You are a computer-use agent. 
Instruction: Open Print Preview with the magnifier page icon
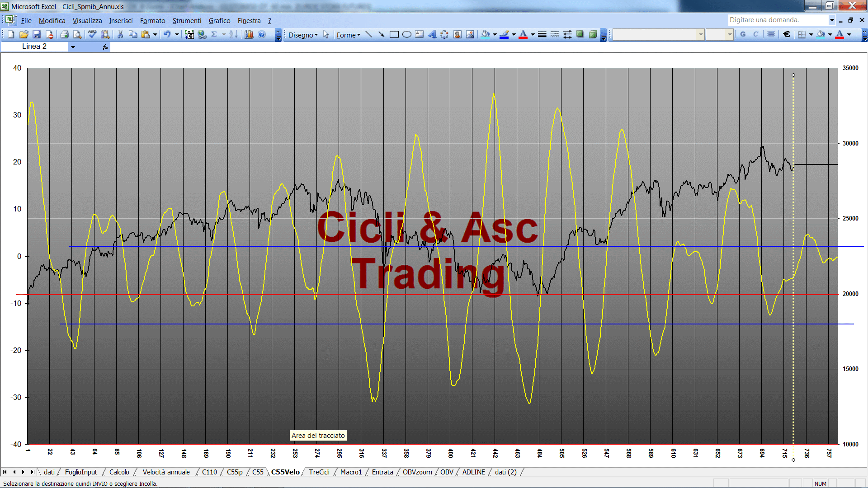(77, 34)
